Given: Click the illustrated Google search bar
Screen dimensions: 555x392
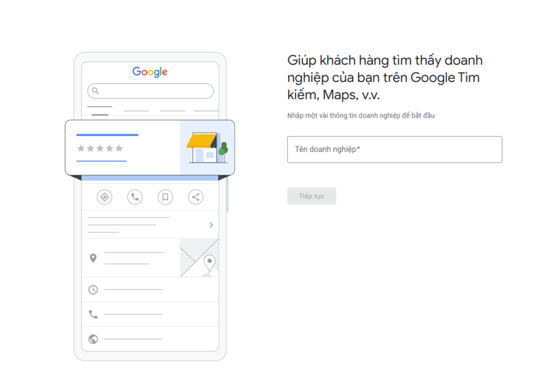Looking at the screenshot, I should [x=151, y=91].
